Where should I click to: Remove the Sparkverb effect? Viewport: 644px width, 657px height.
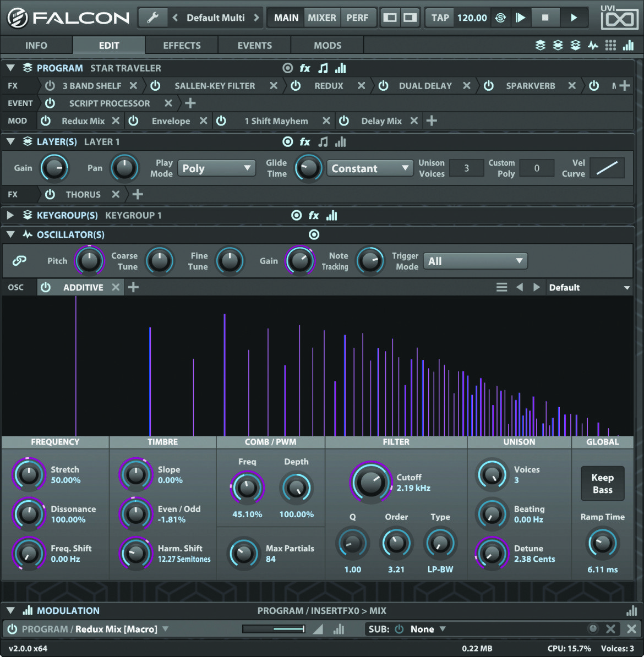pyautogui.click(x=571, y=86)
